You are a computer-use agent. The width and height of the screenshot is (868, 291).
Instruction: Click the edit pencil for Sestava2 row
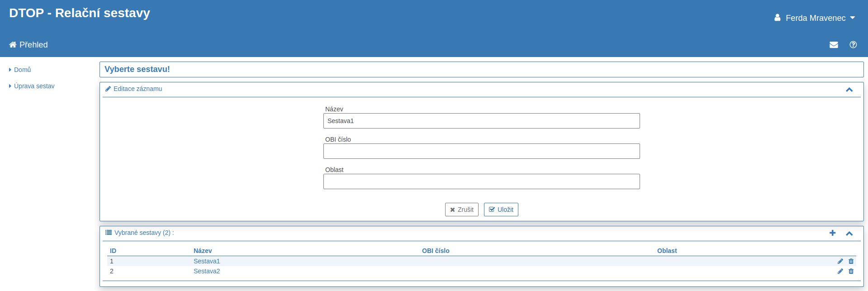tap(840, 271)
